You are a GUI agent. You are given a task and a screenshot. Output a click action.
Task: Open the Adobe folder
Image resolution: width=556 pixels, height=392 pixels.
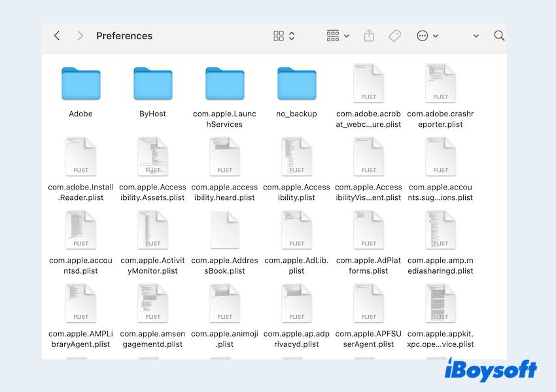pyautogui.click(x=81, y=84)
